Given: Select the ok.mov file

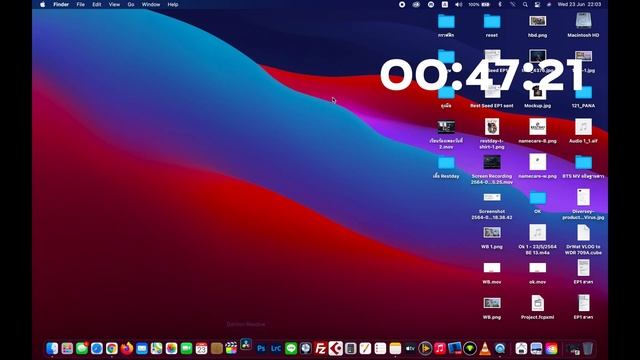Looking at the screenshot, I should pos(538,272).
